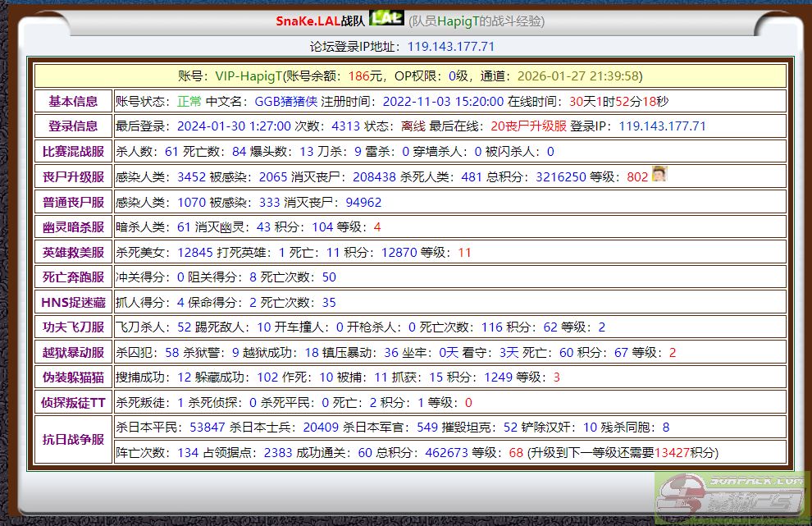The height and width of the screenshot is (526, 812).
Task: Open the 普通丧尸服 server label
Action: pyautogui.click(x=73, y=202)
